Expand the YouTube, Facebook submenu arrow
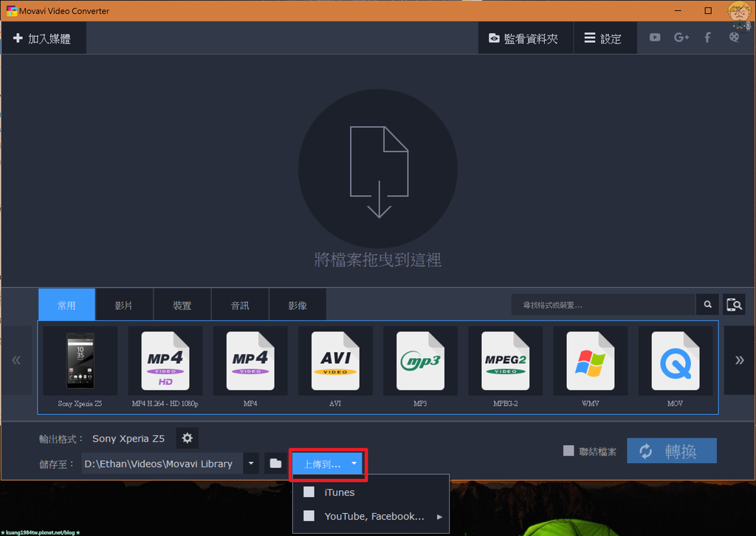This screenshot has height=536, width=756. (439, 517)
